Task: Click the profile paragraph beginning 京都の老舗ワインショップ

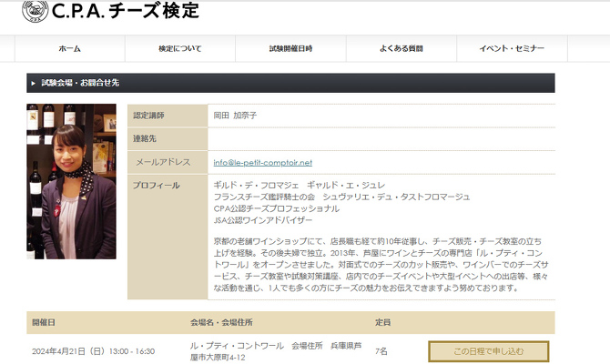Action: pyautogui.click(x=381, y=265)
